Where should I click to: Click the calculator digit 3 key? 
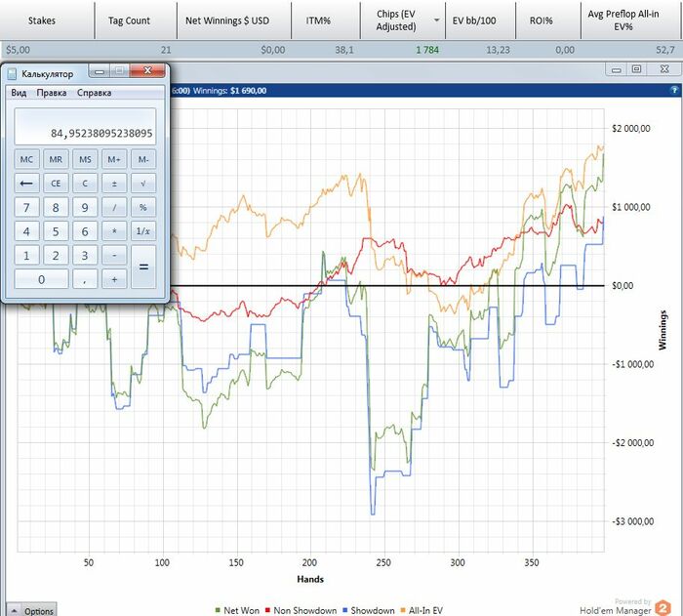85,256
